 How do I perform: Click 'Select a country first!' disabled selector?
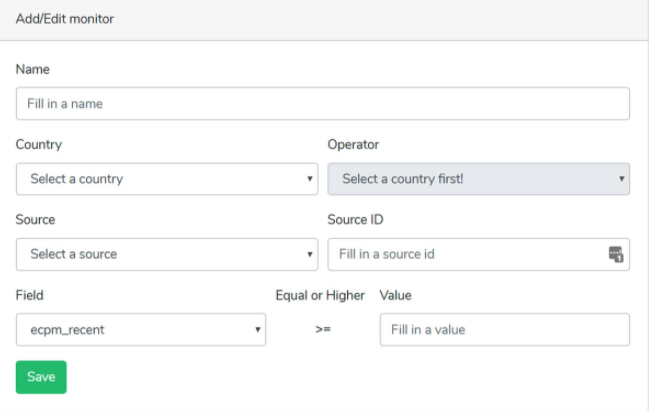coord(478,179)
